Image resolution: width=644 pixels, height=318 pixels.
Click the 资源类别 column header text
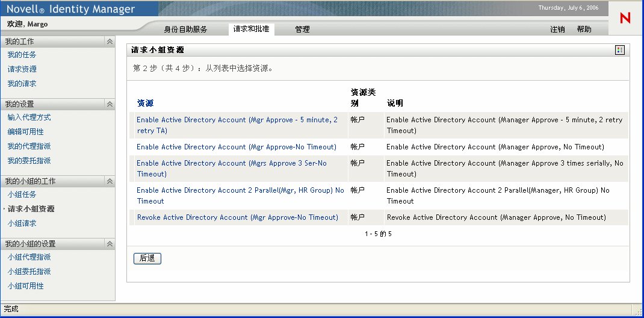click(x=363, y=98)
